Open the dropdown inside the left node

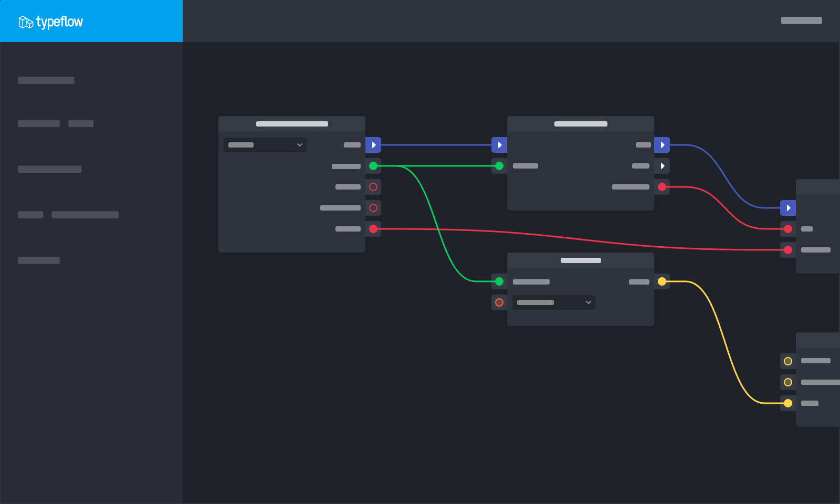(265, 145)
